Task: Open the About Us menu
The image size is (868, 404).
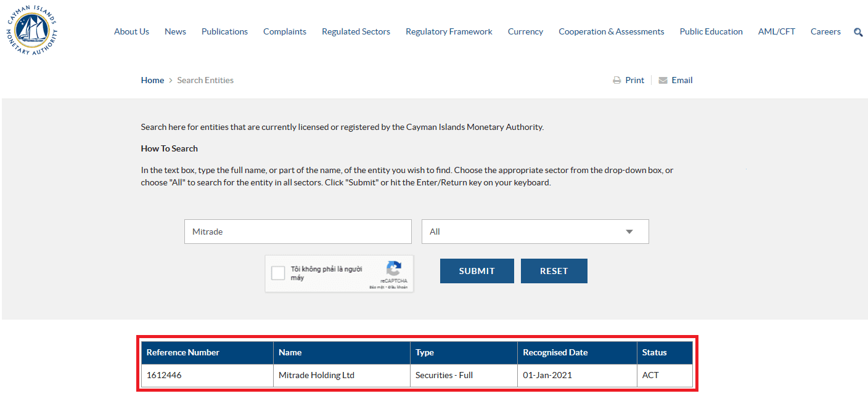Action: click(x=131, y=31)
